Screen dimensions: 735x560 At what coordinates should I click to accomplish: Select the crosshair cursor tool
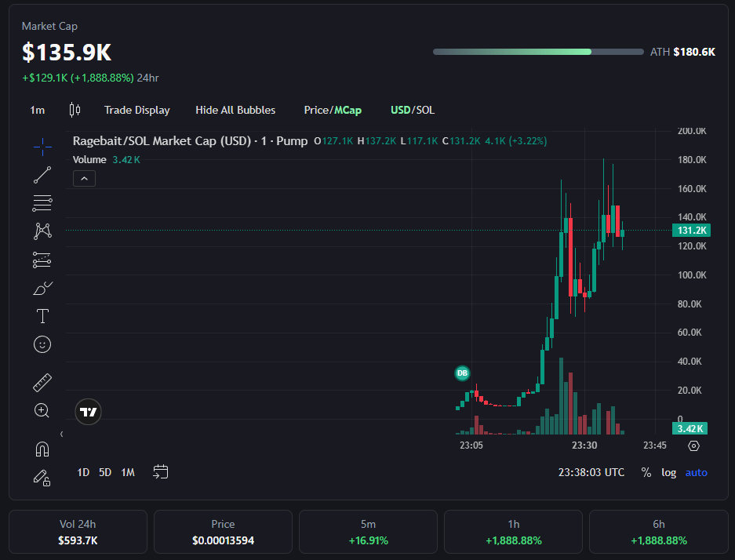[42, 147]
